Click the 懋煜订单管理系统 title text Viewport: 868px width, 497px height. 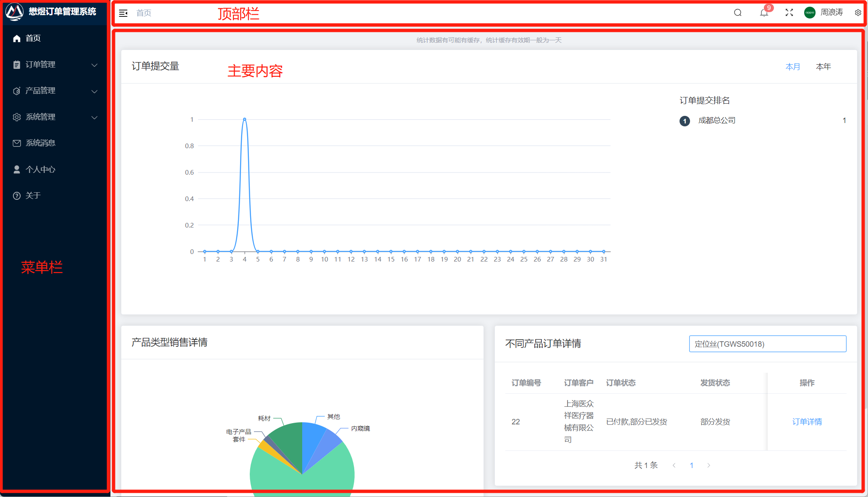[x=63, y=12]
